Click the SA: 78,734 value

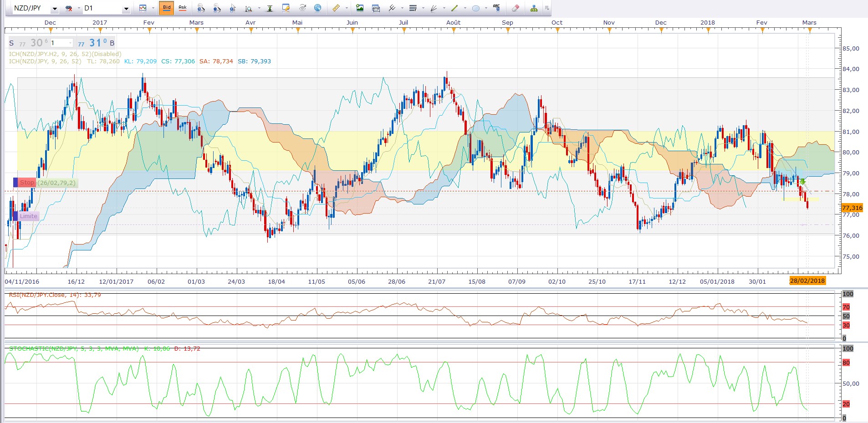point(216,61)
